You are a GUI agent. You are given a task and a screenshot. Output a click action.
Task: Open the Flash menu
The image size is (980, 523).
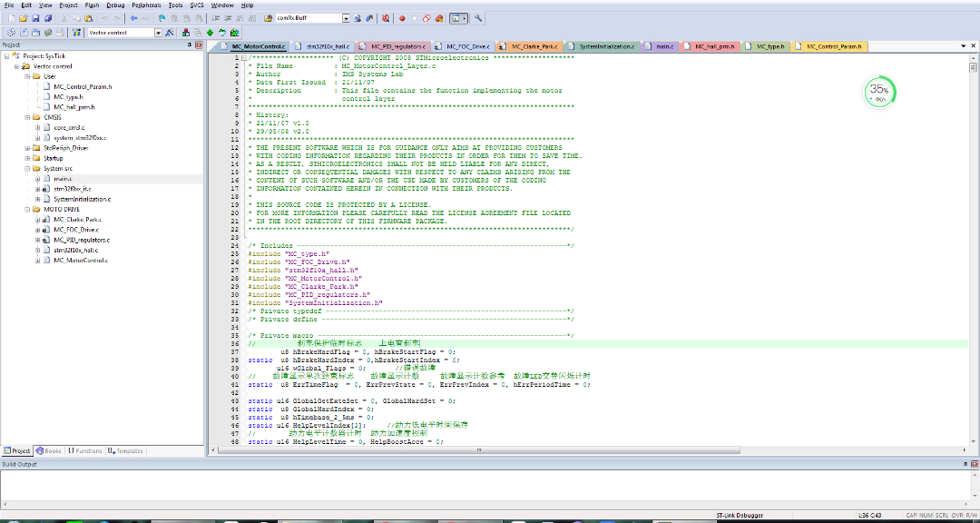coord(92,5)
